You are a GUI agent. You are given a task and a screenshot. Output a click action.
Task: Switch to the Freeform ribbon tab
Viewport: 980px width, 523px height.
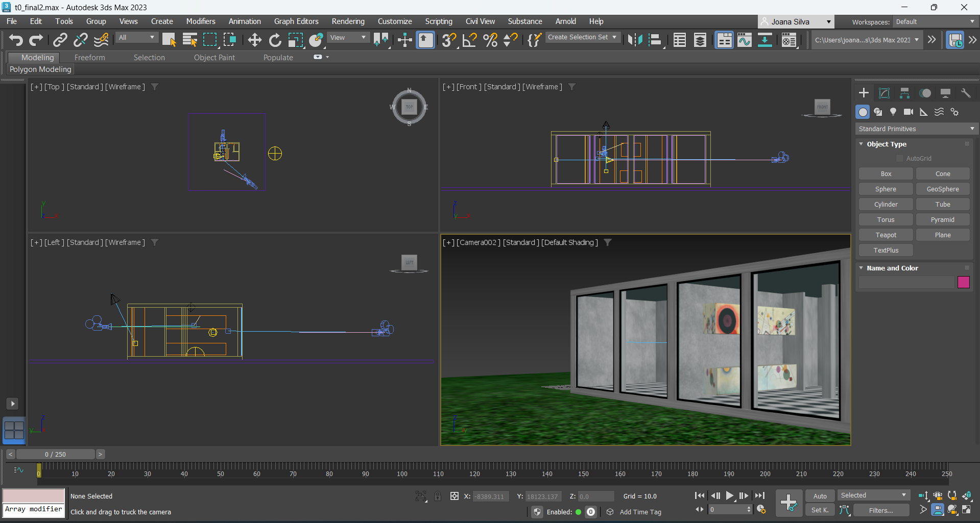89,58
